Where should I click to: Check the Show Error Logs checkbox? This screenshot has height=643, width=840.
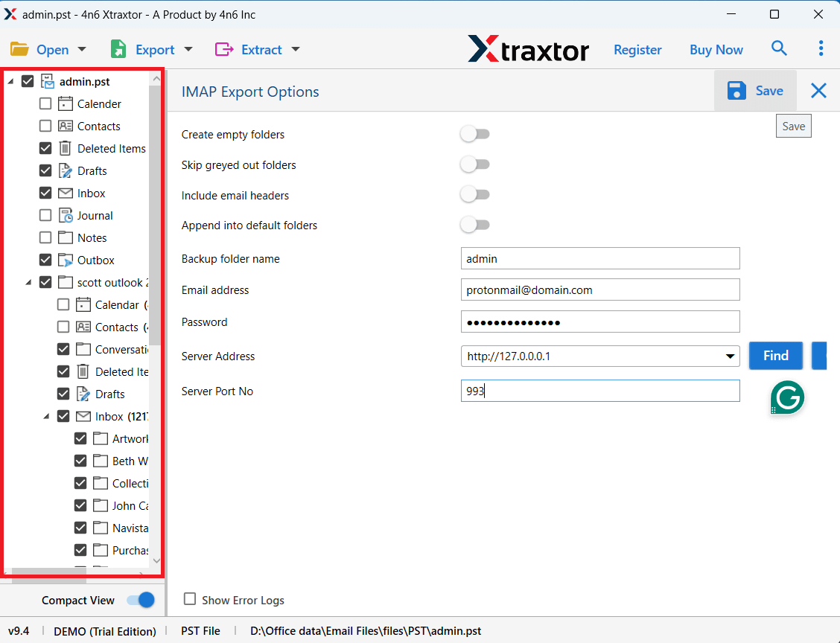[191, 600]
